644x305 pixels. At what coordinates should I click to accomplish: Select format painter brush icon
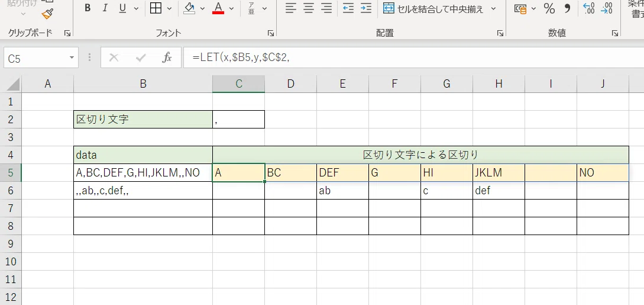coord(48,14)
